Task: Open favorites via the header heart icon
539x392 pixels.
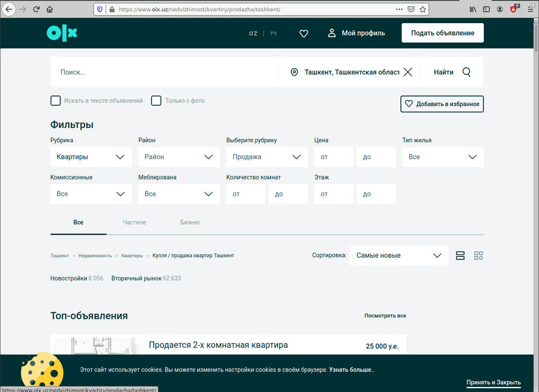Action: 303,33
